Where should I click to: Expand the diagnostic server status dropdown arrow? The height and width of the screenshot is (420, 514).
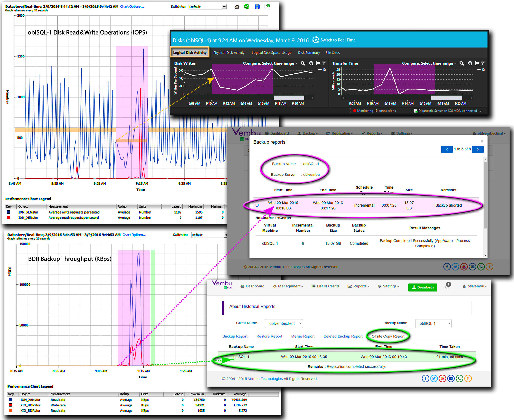pyautogui.click(x=481, y=111)
